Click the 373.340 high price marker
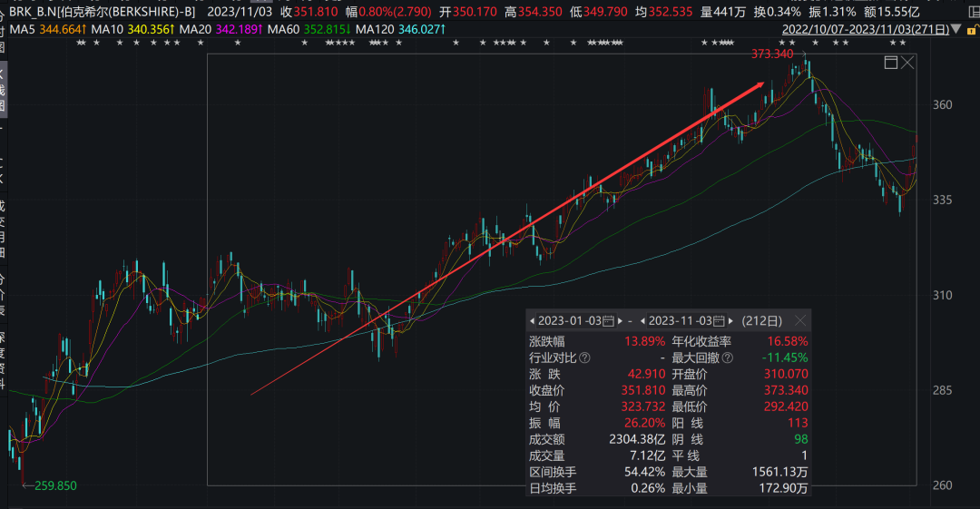This screenshot has width=980, height=509. point(772,54)
